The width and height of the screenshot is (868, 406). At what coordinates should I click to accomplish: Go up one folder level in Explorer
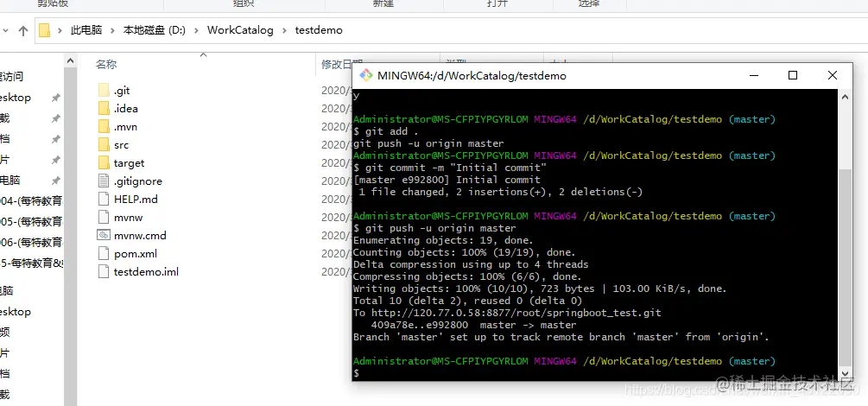22,30
